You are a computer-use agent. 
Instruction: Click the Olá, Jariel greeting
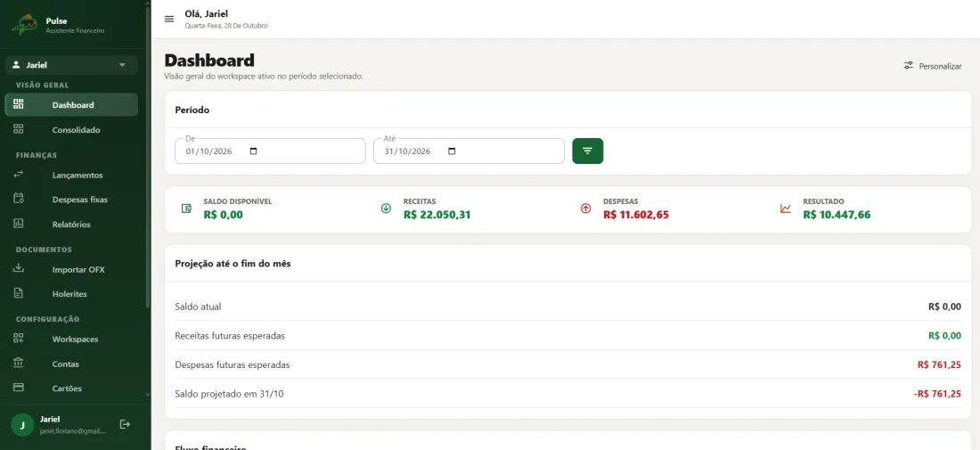click(207, 13)
